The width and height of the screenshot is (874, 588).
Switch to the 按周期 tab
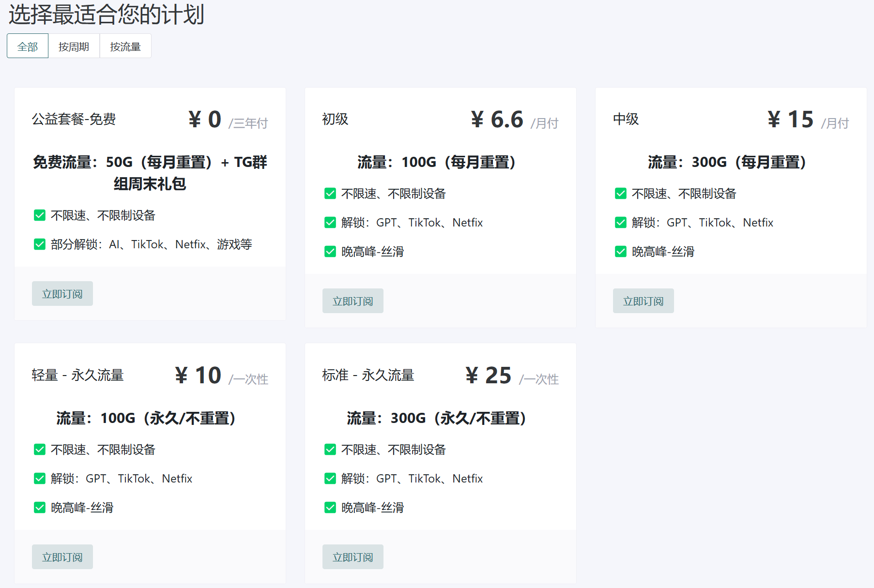74,46
